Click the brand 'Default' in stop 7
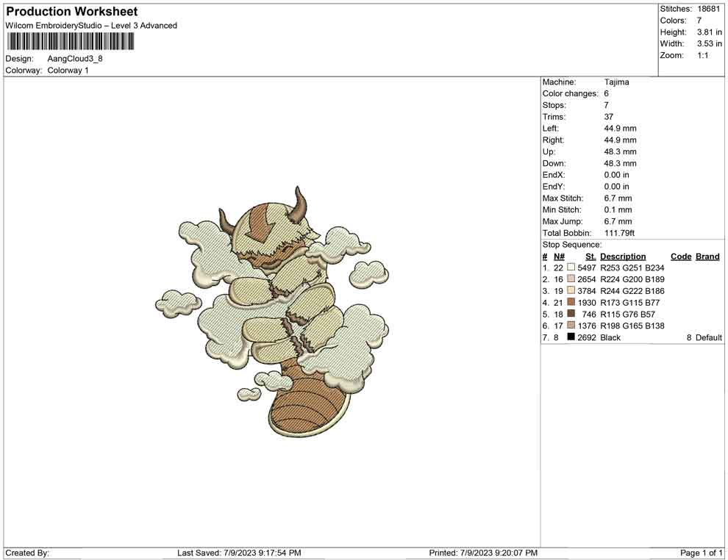The width and height of the screenshot is (728, 560). tap(709, 337)
